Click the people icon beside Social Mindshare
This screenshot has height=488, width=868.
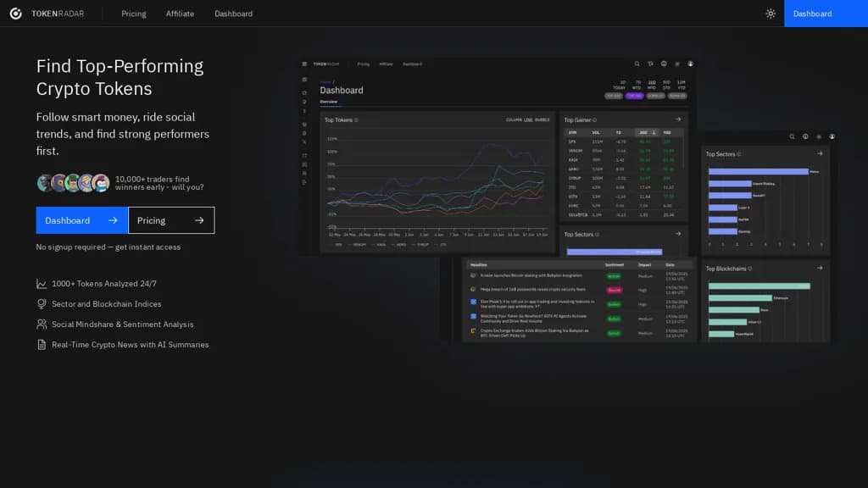(42, 324)
